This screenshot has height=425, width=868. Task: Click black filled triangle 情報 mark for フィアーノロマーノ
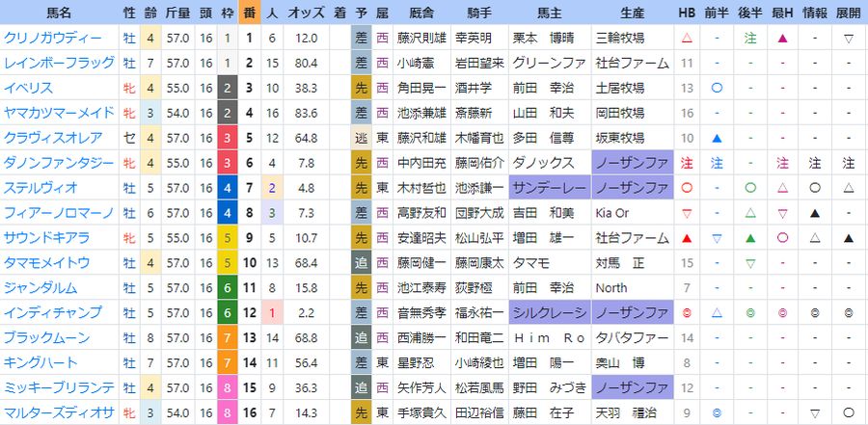(x=815, y=212)
